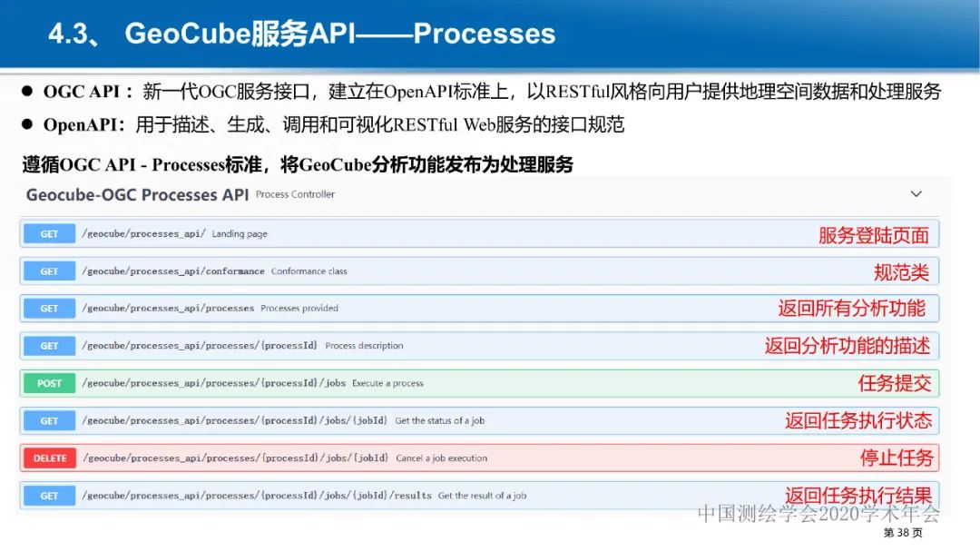The height and width of the screenshot is (551, 980).
Task: Expand the /geocube/processes_api/conformance endpoint path
Action: click(x=173, y=271)
